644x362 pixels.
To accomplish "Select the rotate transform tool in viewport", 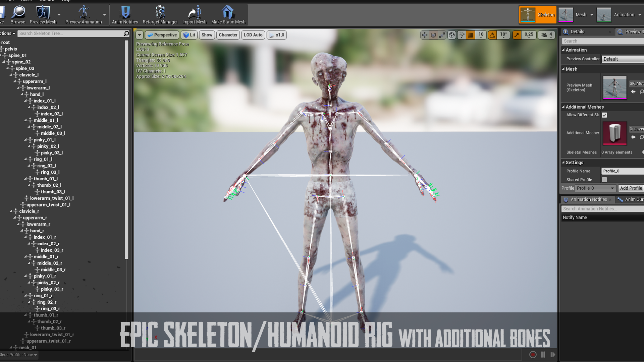I will (x=433, y=35).
